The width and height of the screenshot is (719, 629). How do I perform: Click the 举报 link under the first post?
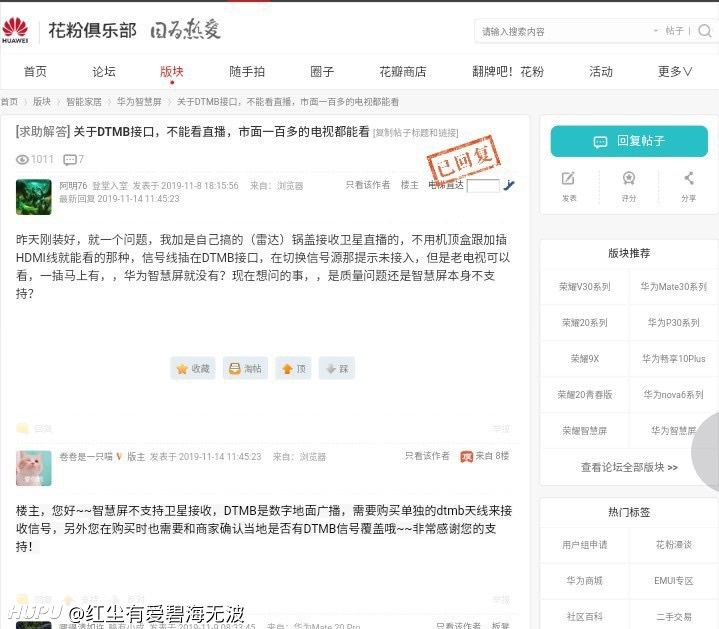[x=501, y=429]
